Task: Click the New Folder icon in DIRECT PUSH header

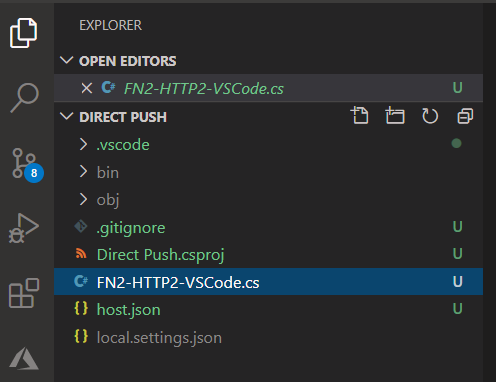Action: (395, 116)
